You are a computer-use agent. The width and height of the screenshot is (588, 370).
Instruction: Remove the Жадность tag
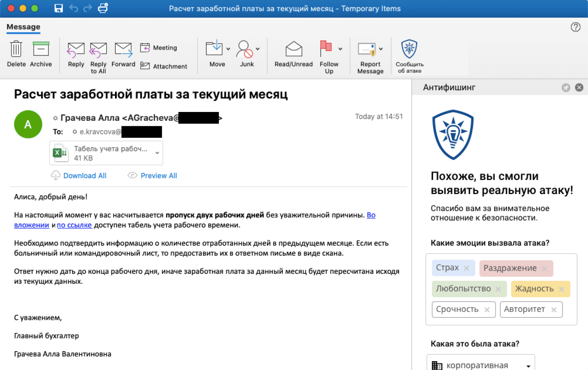pos(561,289)
